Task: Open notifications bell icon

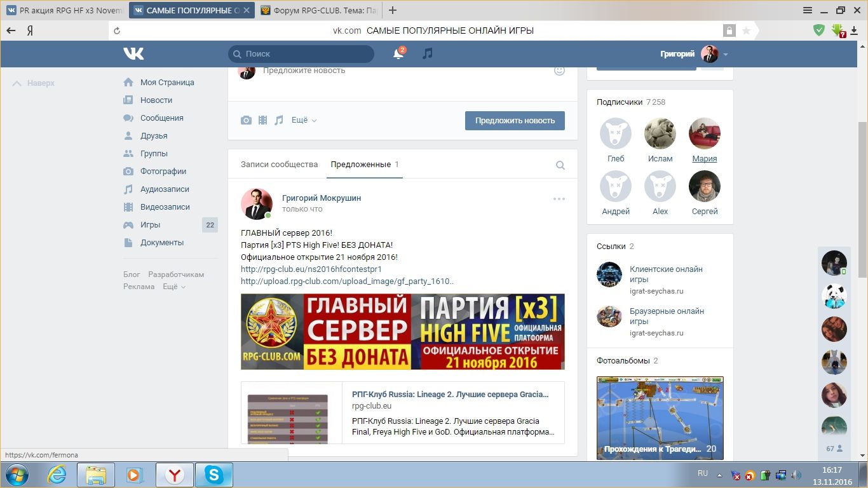Action: click(x=398, y=54)
